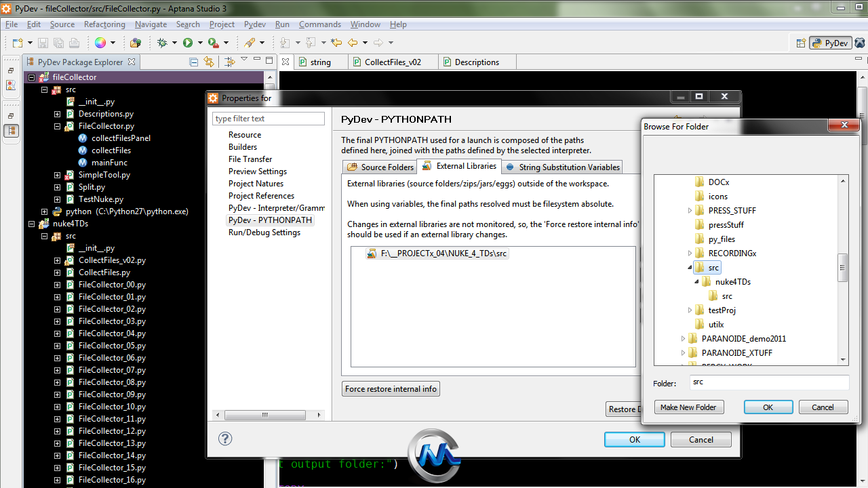
Task: Click the Save icon in the toolbar
Action: [43, 43]
